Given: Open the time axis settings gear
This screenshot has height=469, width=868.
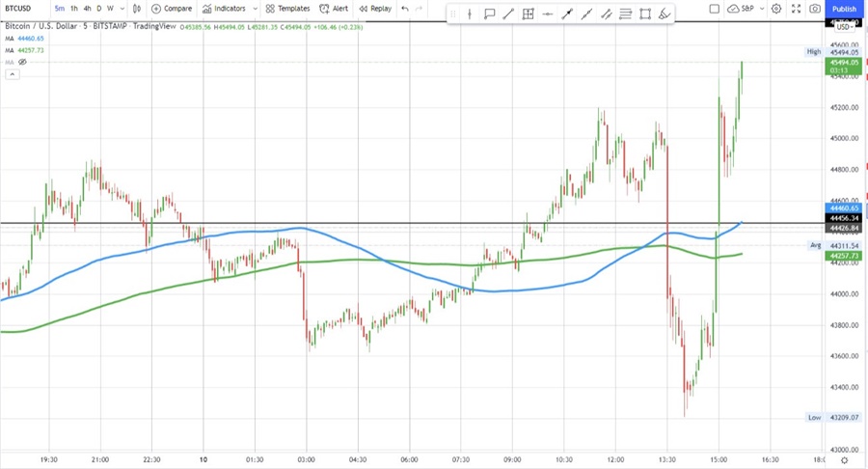Looking at the screenshot, I should tap(844, 460).
